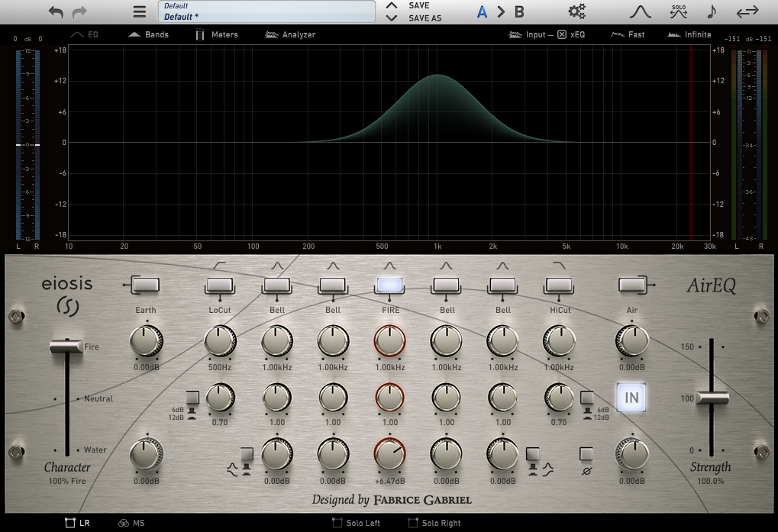Select MS processing mode

[131, 523]
